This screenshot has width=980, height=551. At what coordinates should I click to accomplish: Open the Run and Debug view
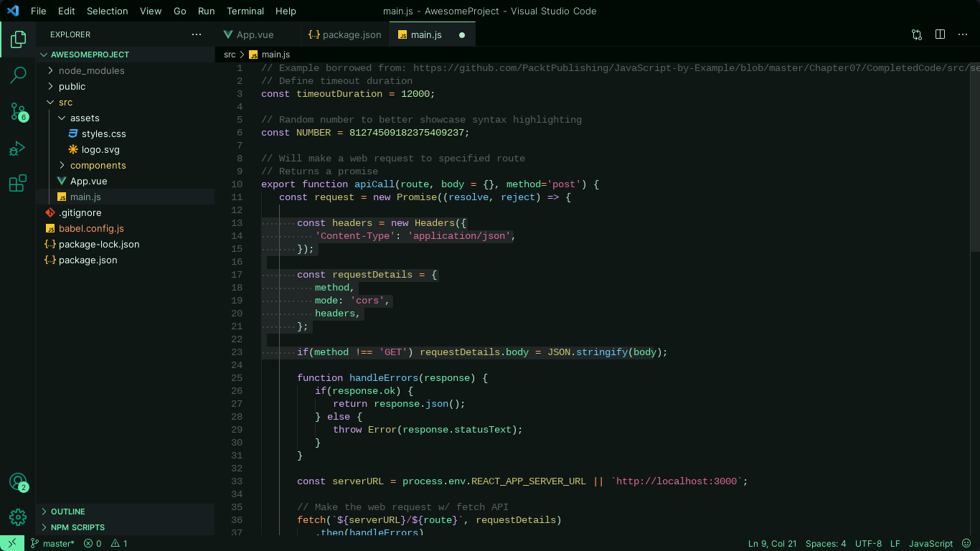pos(18,149)
